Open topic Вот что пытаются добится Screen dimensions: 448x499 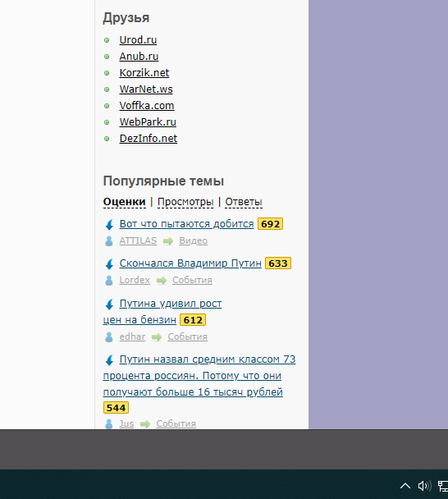point(186,224)
